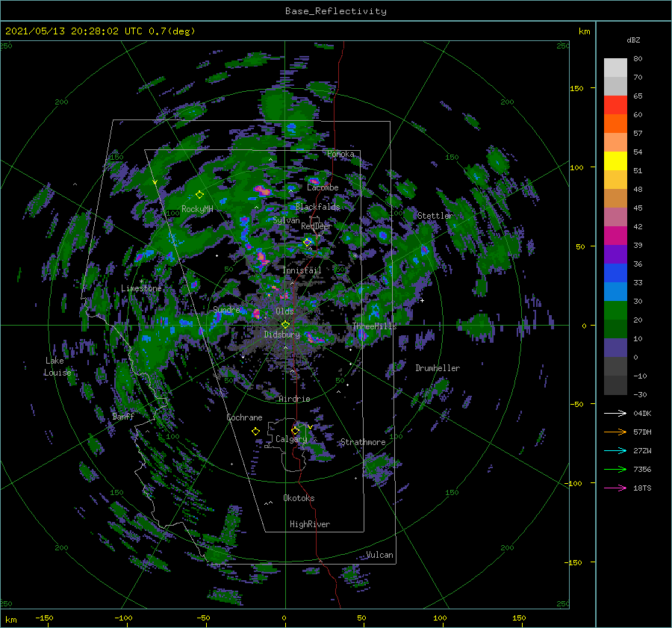Click the white 04DK arrow icon
The width and height of the screenshot is (672, 628).
coord(615,414)
